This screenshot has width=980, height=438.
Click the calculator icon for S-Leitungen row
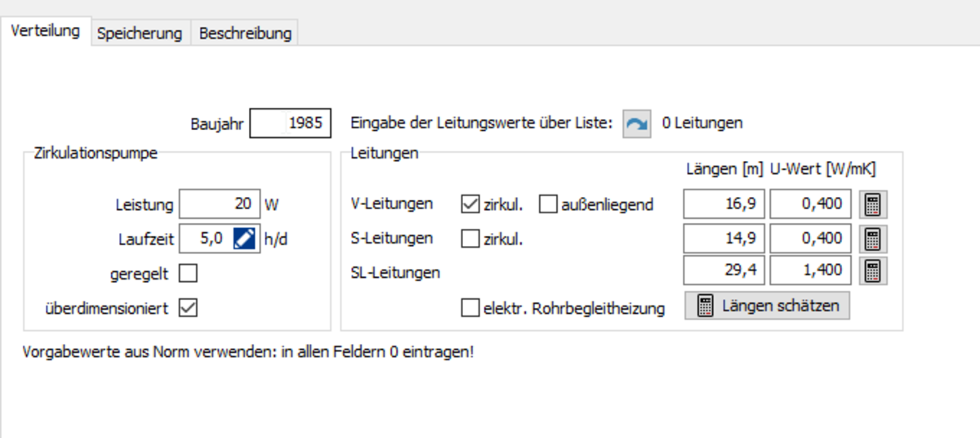(x=872, y=239)
